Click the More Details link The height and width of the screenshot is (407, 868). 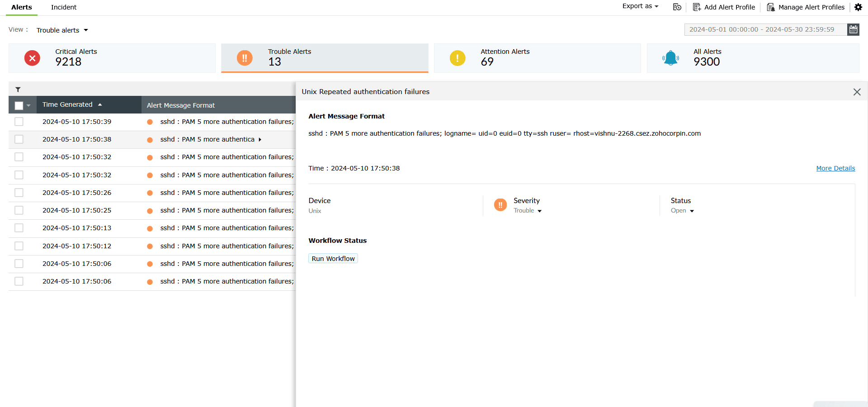835,168
